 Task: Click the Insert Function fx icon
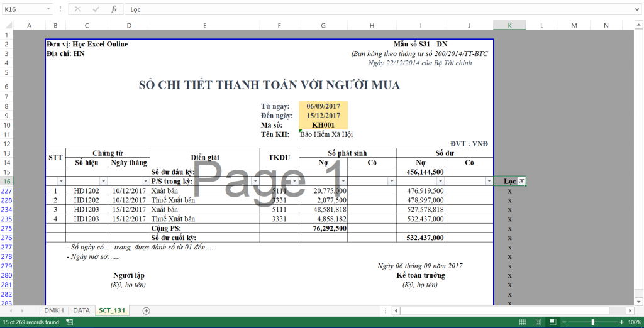coord(114,9)
